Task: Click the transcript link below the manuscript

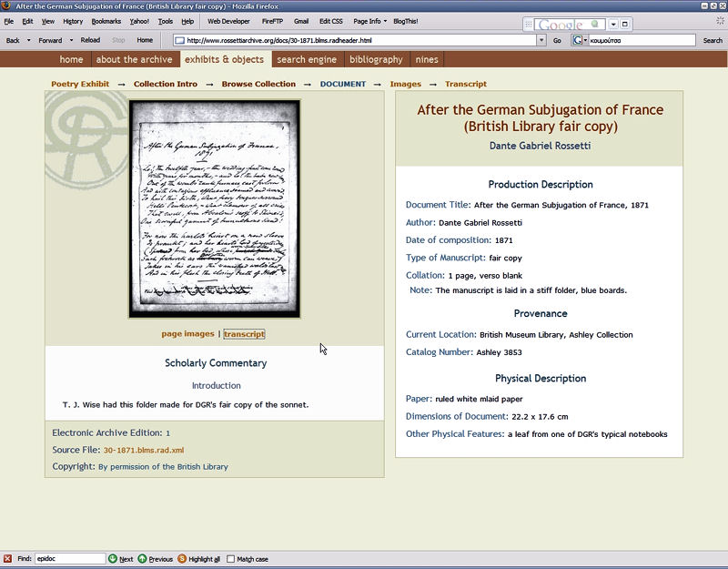Action: point(244,334)
